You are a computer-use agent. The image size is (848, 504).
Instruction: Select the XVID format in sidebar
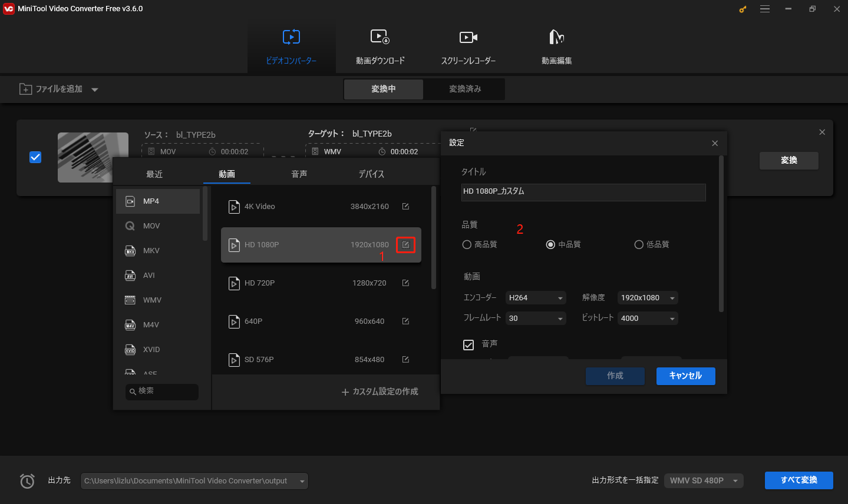[x=158, y=350]
